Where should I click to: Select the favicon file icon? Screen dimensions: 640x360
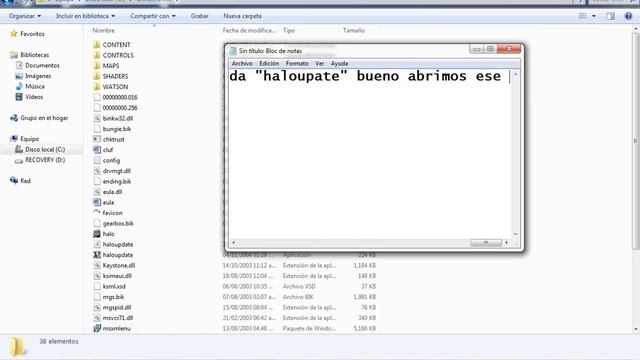[x=97, y=213]
